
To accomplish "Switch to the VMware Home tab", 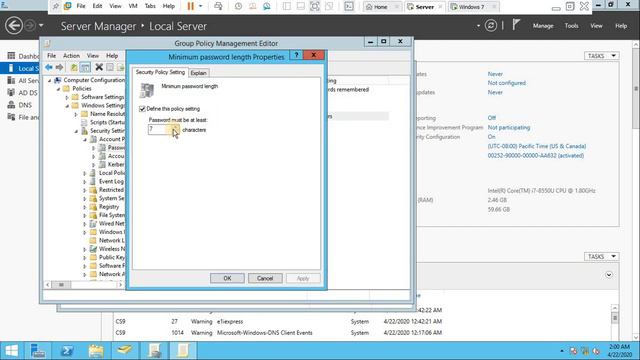I will [x=380, y=7].
